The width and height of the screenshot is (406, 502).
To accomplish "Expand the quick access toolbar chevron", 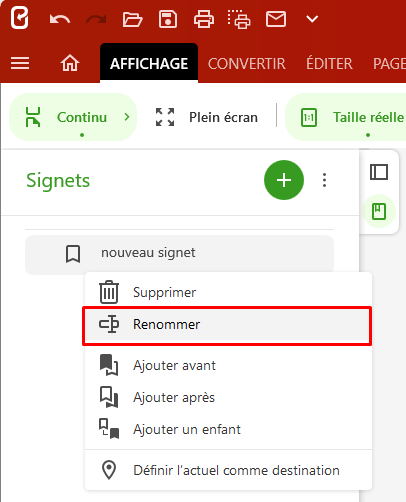I will (312, 19).
